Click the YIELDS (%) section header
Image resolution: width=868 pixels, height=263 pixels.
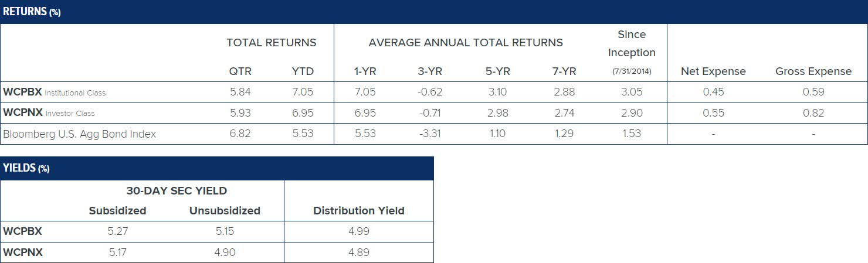click(x=26, y=168)
